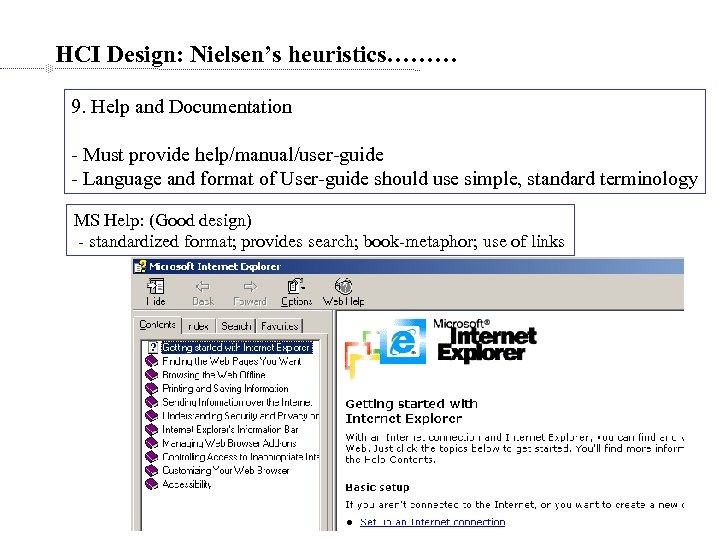Click book icon beside Browsing the Web Offline
Image resolution: width=720 pixels, height=540 pixels.
tap(152, 375)
